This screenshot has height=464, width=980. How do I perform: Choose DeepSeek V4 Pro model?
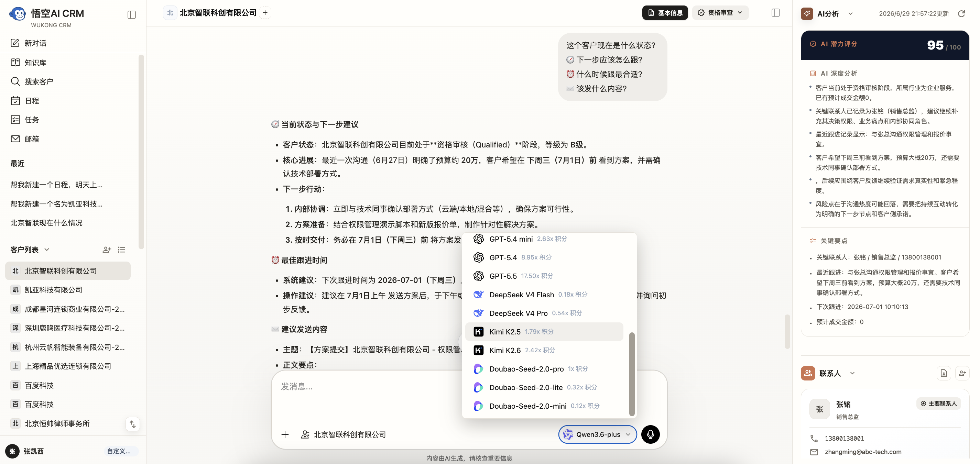click(x=544, y=313)
